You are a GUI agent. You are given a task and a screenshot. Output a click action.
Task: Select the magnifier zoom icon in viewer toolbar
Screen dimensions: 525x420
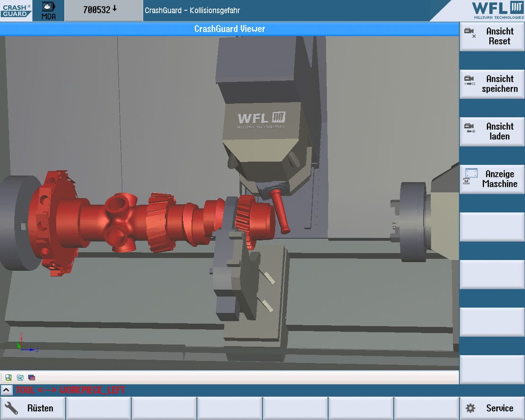click(8, 377)
